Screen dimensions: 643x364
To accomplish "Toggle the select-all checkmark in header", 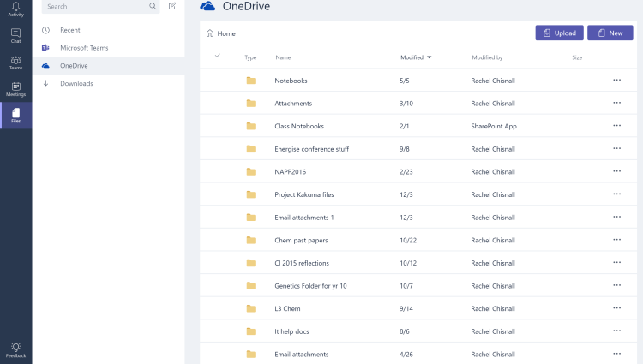I will click(217, 56).
